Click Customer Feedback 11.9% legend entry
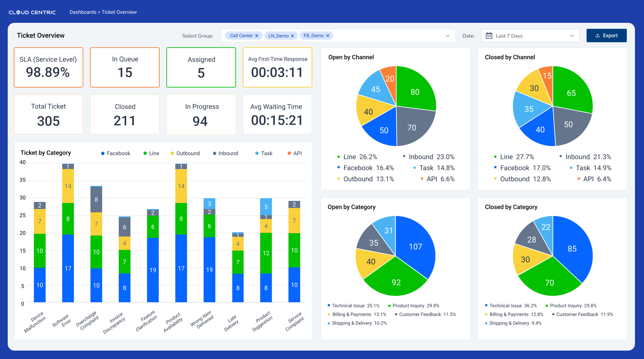This screenshot has width=644, height=359. click(x=583, y=314)
